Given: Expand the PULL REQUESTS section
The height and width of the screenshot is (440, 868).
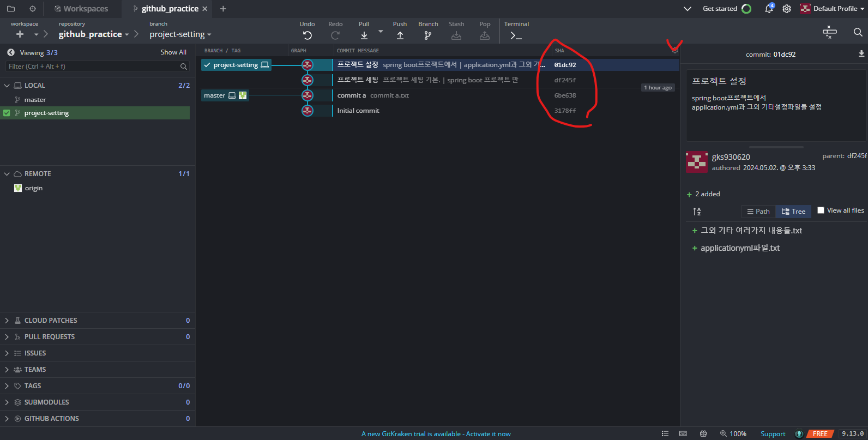Looking at the screenshot, I should pyautogui.click(x=7, y=337).
